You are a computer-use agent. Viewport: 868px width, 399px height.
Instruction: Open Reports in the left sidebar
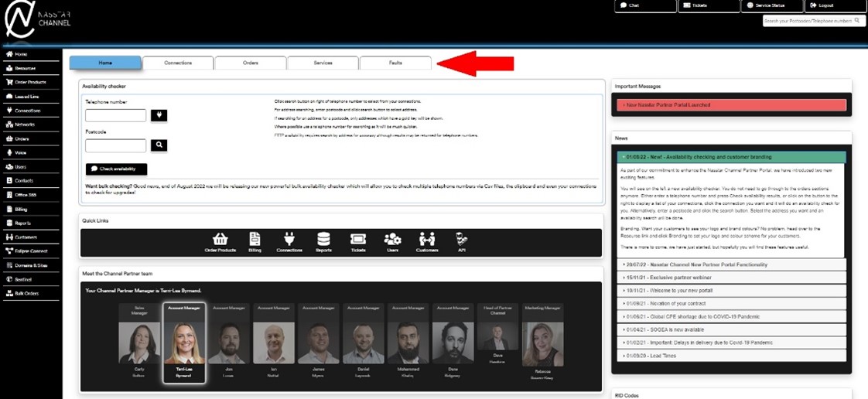tap(30, 223)
